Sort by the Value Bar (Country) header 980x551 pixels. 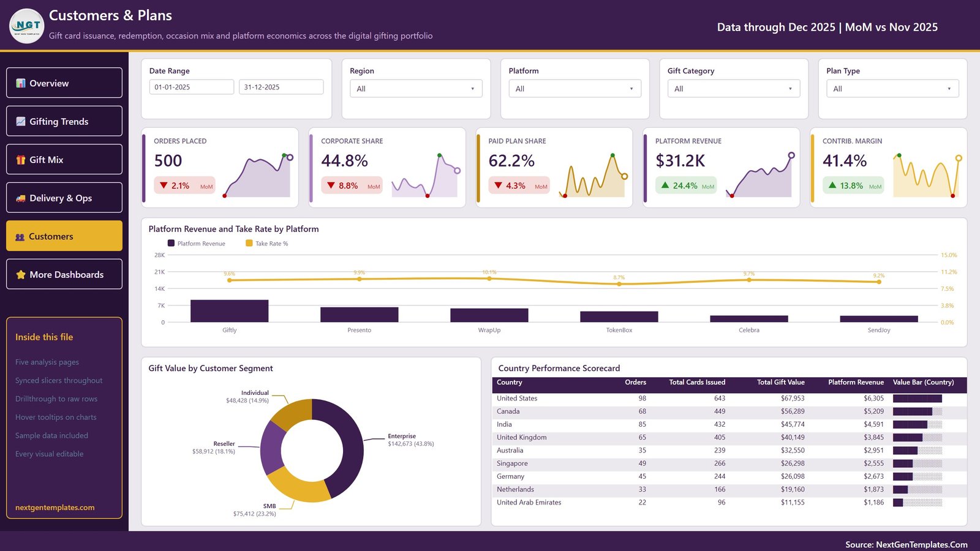(x=923, y=382)
